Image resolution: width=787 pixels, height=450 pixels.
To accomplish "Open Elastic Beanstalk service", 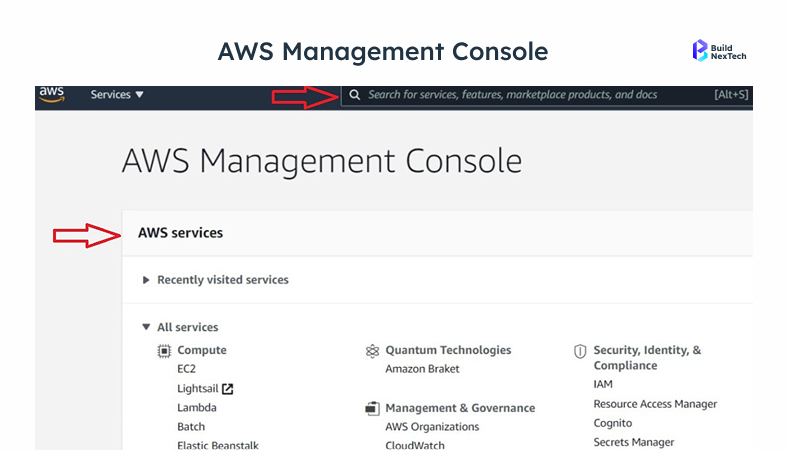I will click(x=218, y=445).
